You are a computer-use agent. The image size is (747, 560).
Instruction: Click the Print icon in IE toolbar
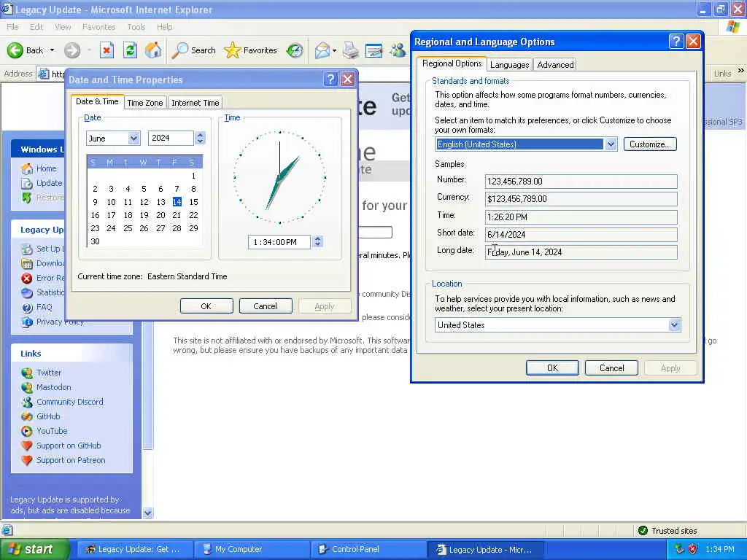click(351, 50)
